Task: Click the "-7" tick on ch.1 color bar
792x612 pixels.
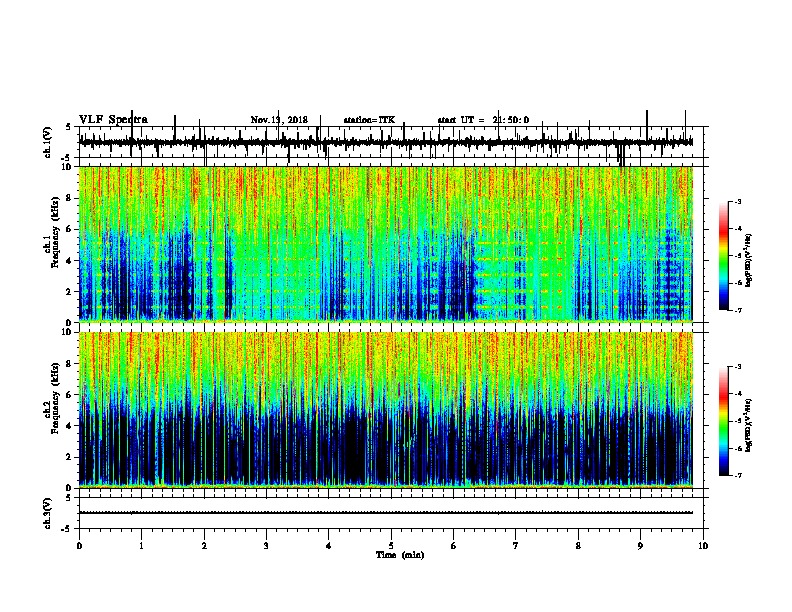Action: coord(738,310)
